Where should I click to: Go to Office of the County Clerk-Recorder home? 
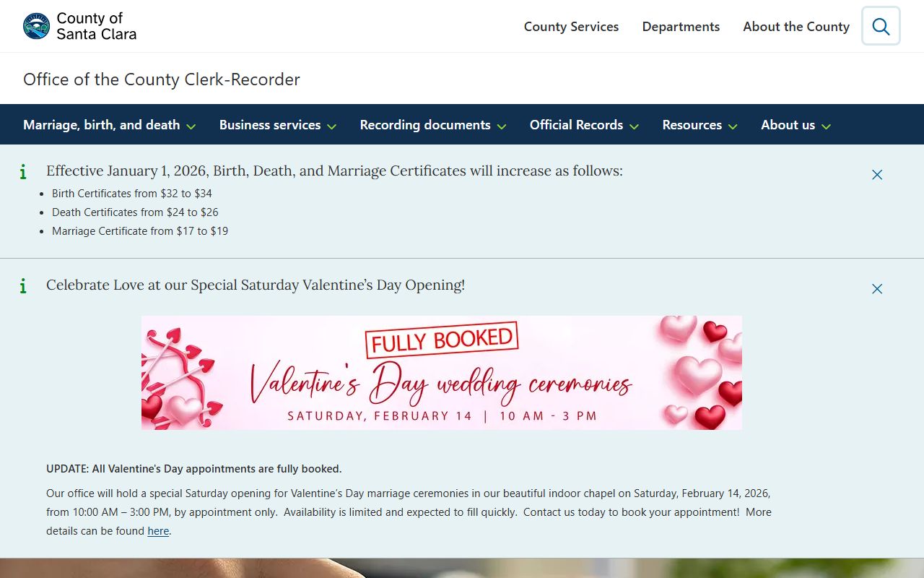(162, 79)
